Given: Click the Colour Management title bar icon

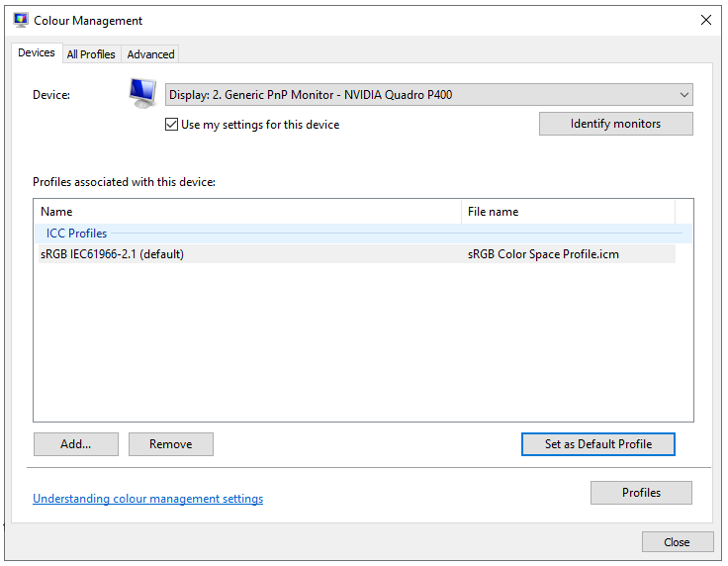Looking at the screenshot, I should point(21,20).
